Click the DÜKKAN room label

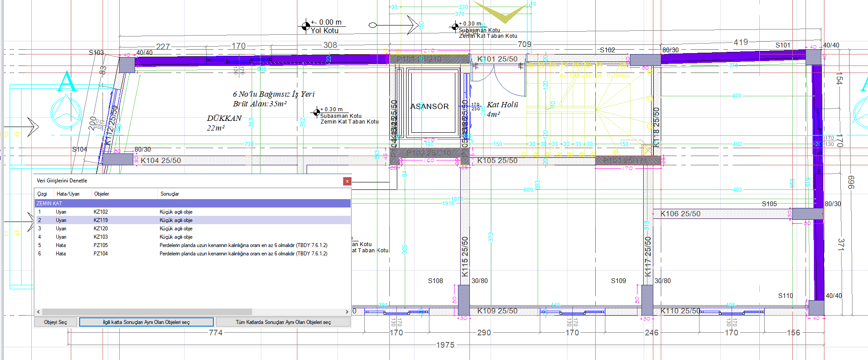224,118
